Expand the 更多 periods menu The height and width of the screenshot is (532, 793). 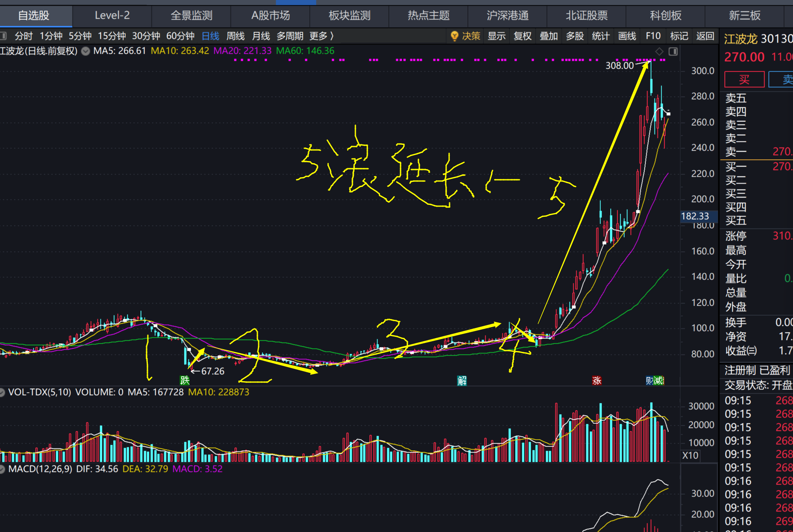321,36
